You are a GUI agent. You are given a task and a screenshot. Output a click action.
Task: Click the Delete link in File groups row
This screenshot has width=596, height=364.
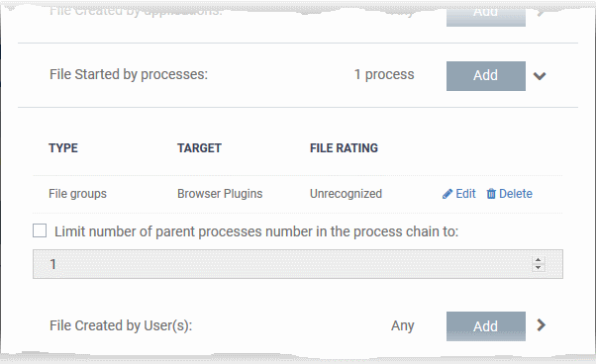click(x=516, y=194)
